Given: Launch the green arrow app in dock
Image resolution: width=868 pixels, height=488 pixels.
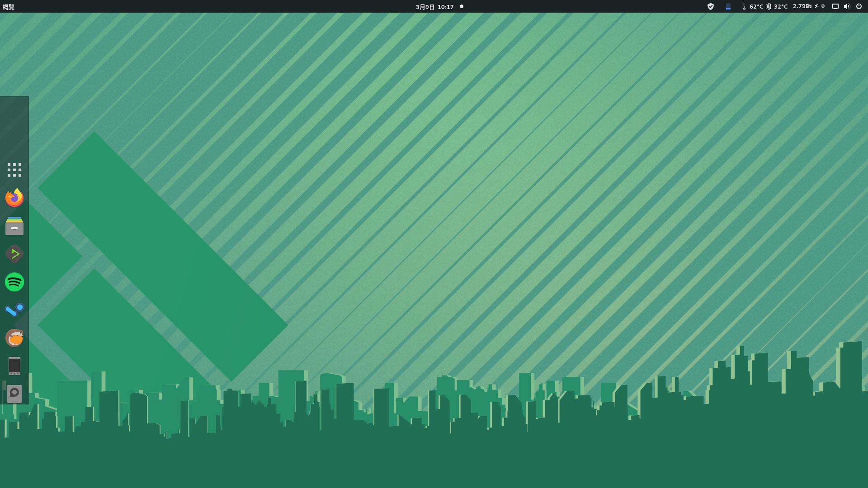Looking at the screenshot, I should pyautogui.click(x=14, y=254).
